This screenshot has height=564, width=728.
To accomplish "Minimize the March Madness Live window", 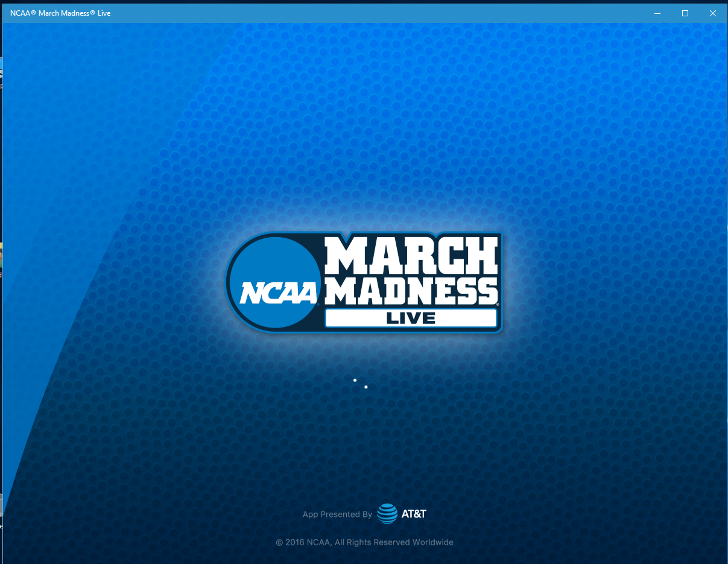I will 657,13.
